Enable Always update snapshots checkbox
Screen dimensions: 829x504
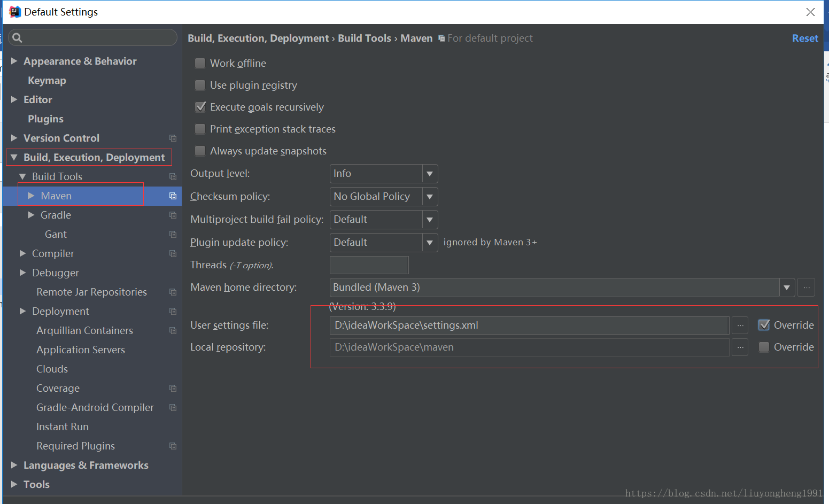click(x=200, y=151)
